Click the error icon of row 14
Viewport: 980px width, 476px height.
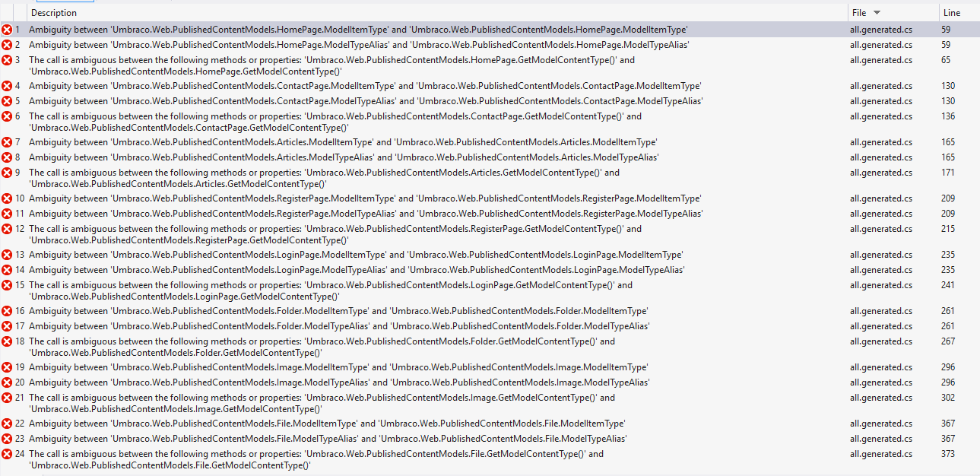click(x=7, y=270)
